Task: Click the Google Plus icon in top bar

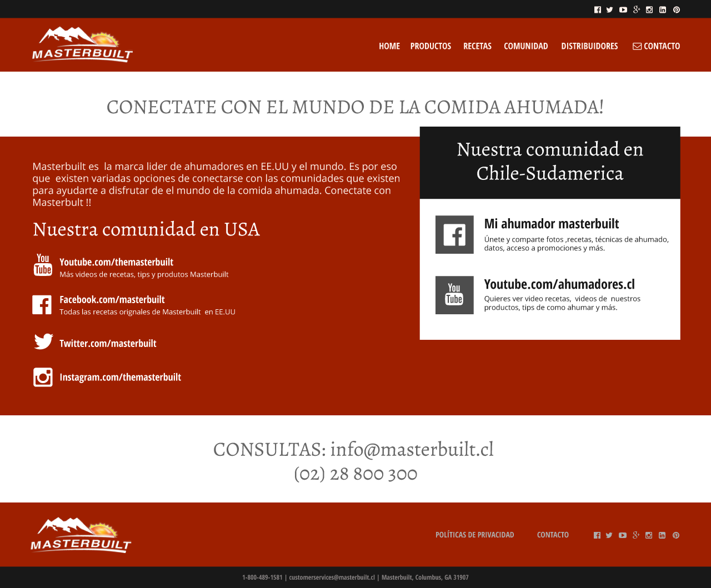Action: [x=637, y=9]
